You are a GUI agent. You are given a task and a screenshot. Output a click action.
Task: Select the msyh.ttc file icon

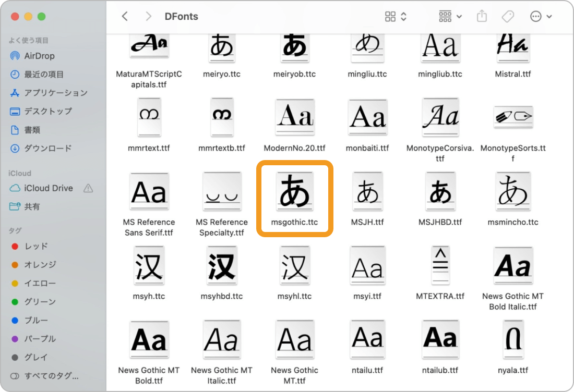coord(149,265)
